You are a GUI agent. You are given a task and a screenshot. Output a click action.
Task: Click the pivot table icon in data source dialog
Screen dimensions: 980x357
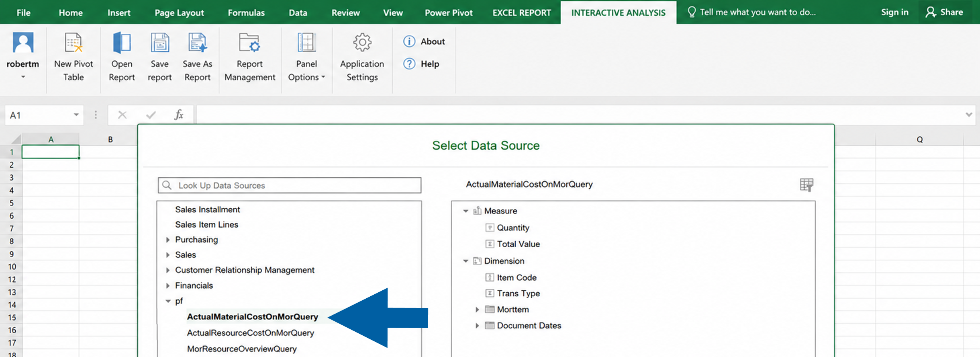tap(806, 185)
